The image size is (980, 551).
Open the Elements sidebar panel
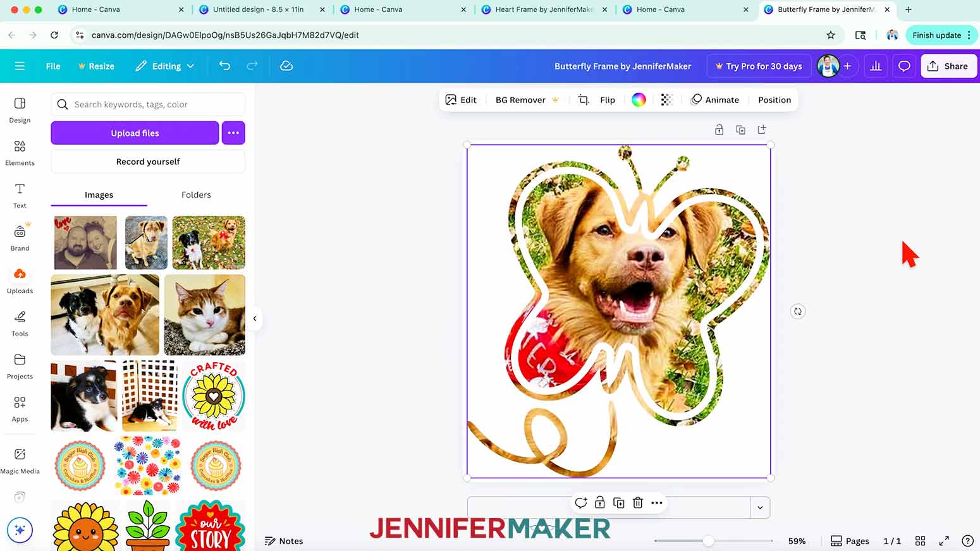[20, 153]
